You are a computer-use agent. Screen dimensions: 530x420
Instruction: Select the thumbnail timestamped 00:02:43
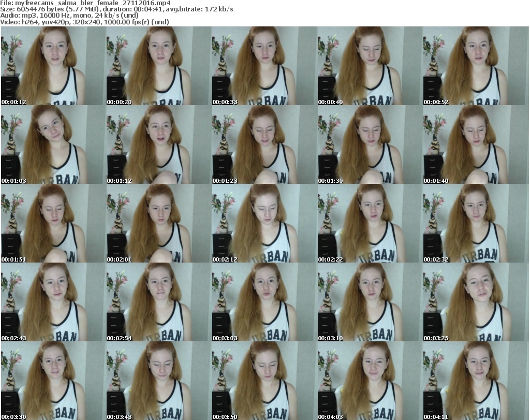[x=53, y=302]
